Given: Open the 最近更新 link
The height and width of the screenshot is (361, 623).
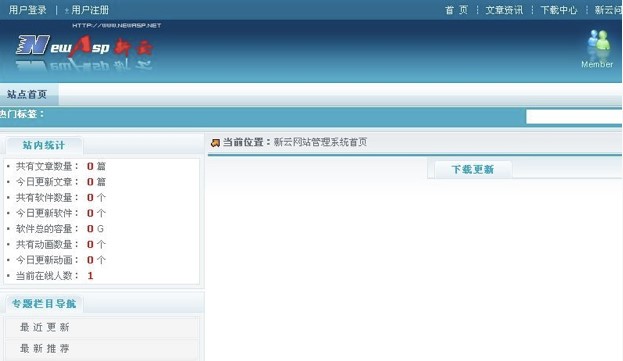Looking at the screenshot, I should tap(44, 327).
